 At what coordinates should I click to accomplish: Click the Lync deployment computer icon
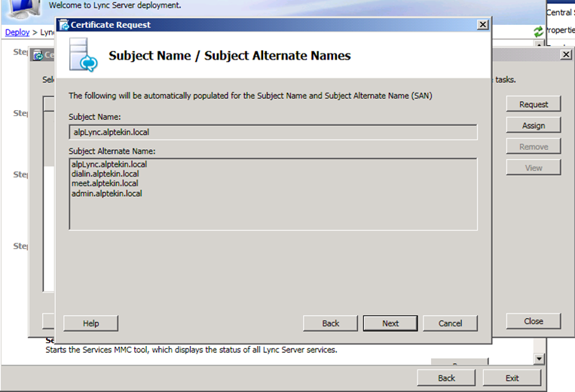click(24, 9)
